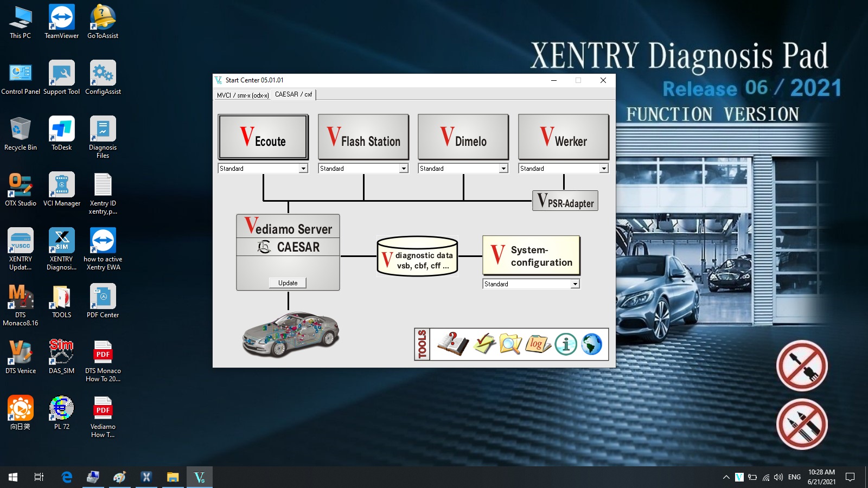The image size is (868, 488).
Task: Open Recycle Bin on desktop
Action: click(21, 134)
